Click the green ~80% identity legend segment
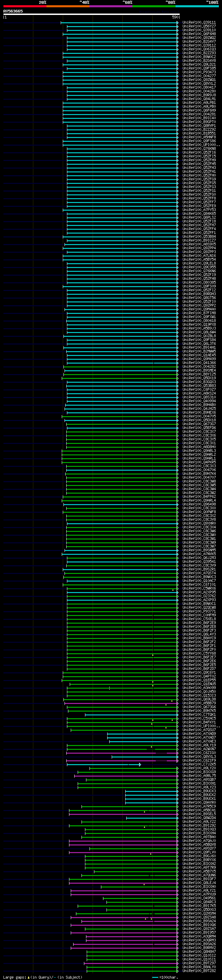The image size is (222, 980). click(154, 6)
